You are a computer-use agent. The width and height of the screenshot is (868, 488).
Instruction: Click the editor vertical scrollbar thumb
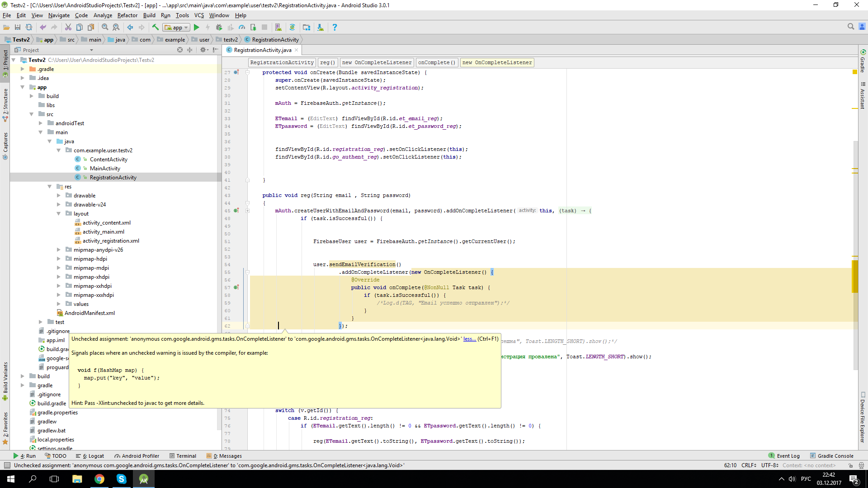855,255
